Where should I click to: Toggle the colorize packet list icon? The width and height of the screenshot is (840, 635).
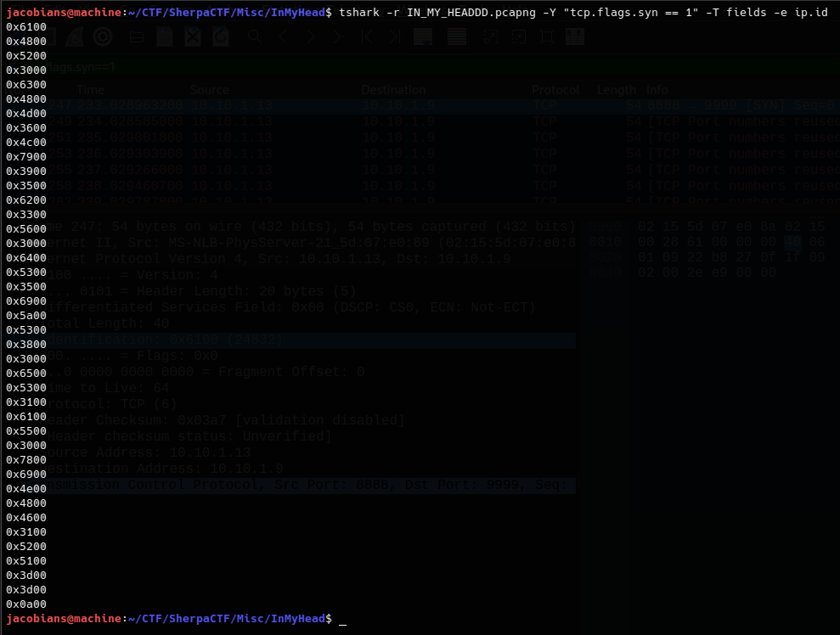pyautogui.click(x=456, y=37)
